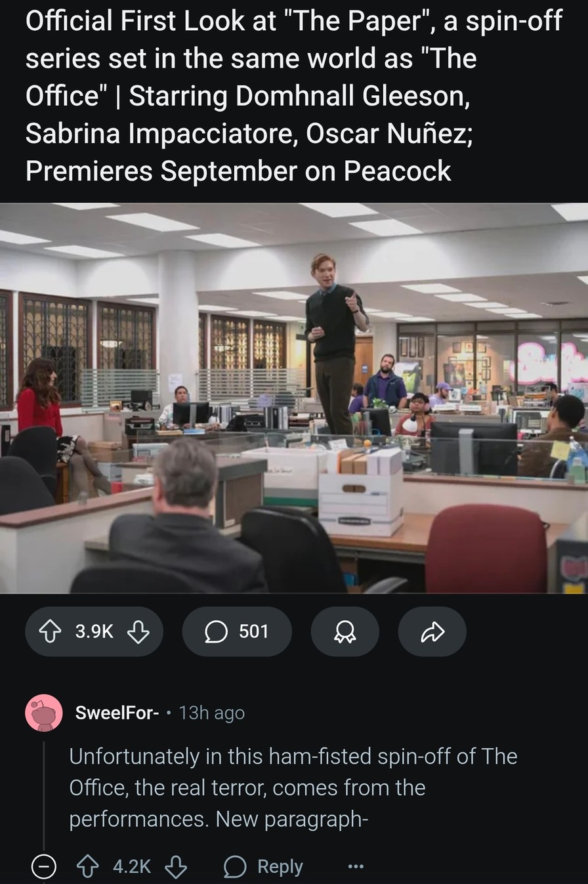Open the post title about The Paper

(294, 96)
